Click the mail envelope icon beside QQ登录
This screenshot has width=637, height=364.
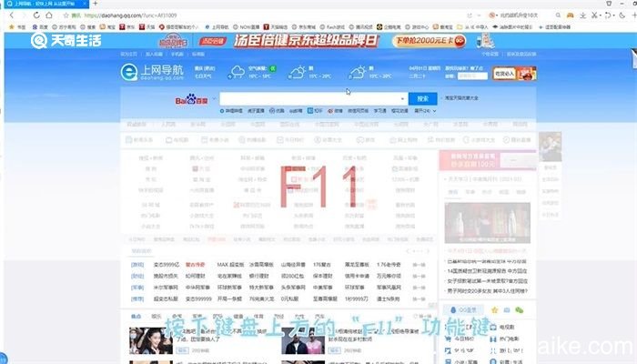507,310
